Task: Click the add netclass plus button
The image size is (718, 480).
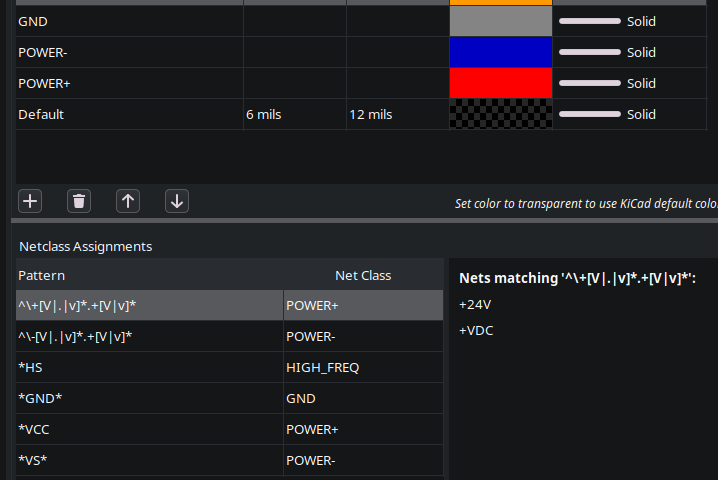Action: click(x=31, y=201)
